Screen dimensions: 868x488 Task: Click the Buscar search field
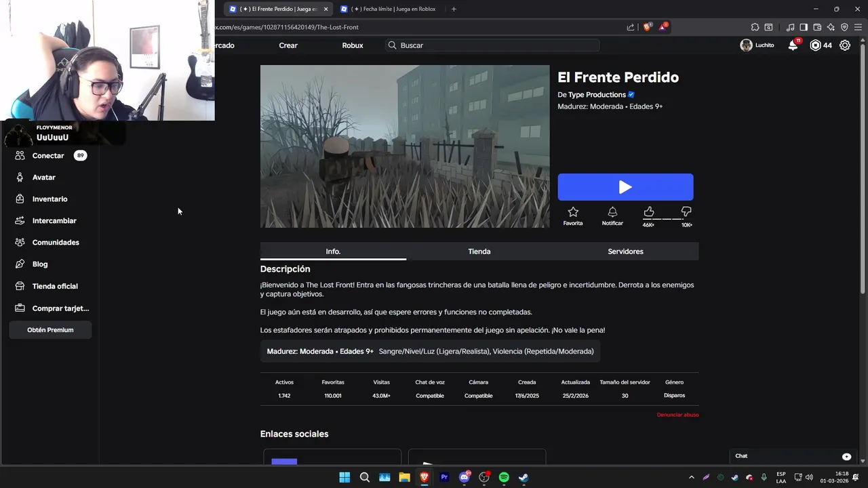[492, 45]
